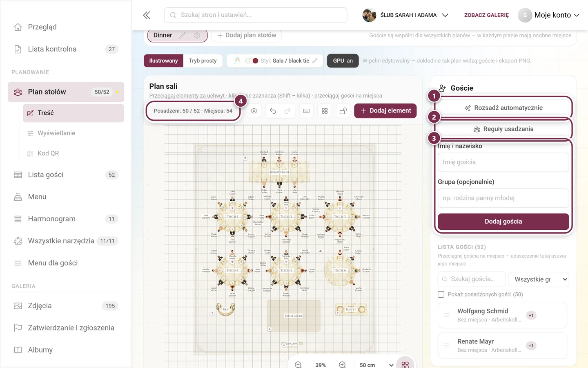Toggle visibility with the eye icon
Screen dimensions: 588x368
254,111
